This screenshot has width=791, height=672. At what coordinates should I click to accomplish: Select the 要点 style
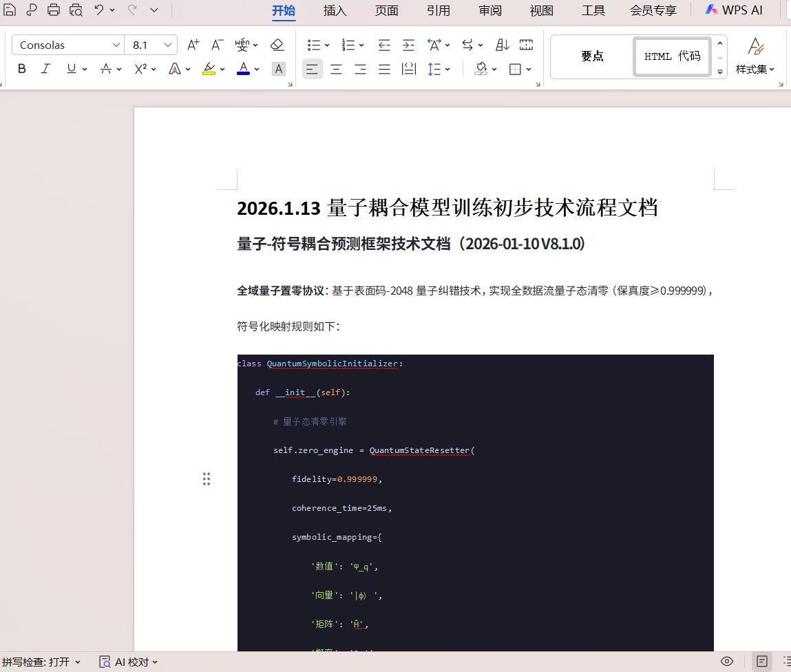592,56
